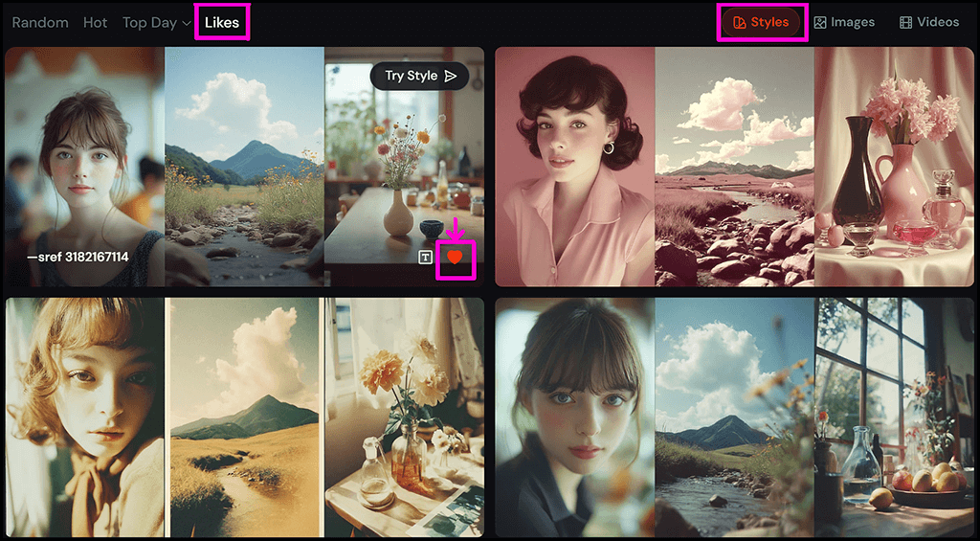Copy the --sref 3182167114 code text

pos(78,257)
